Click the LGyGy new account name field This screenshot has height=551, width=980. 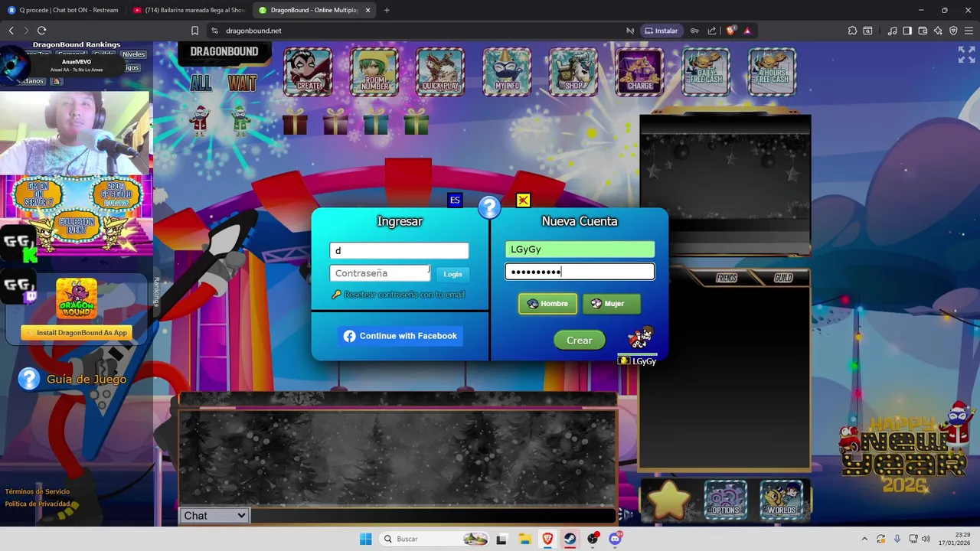point(580,249)
